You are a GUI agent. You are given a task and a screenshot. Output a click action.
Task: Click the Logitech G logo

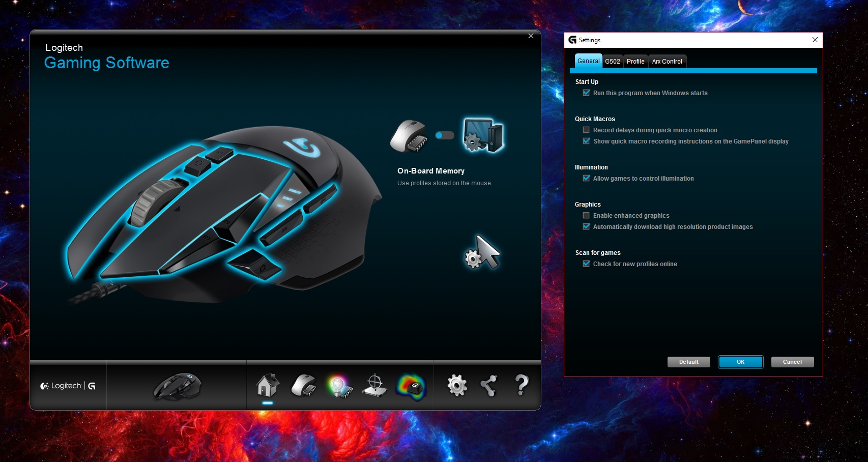point(68,386)
